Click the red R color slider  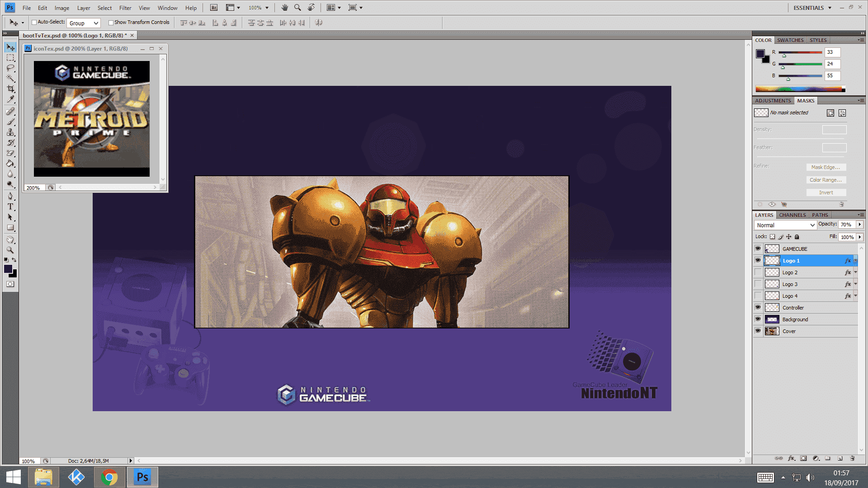(x=800, y=52)
